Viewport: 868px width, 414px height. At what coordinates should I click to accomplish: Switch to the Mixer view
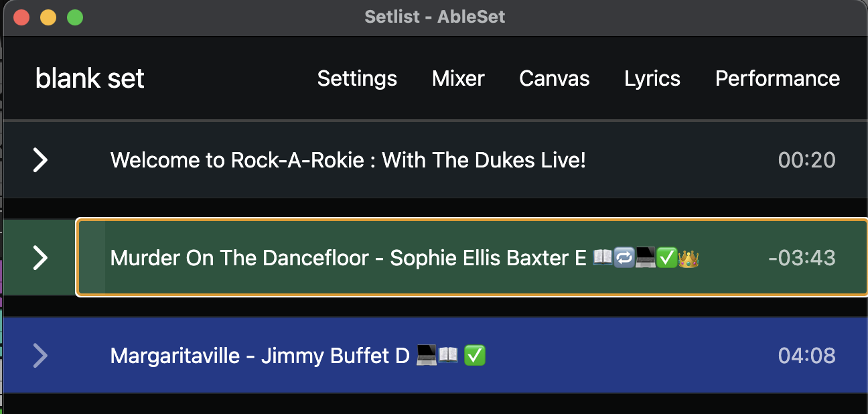(458, 78)
